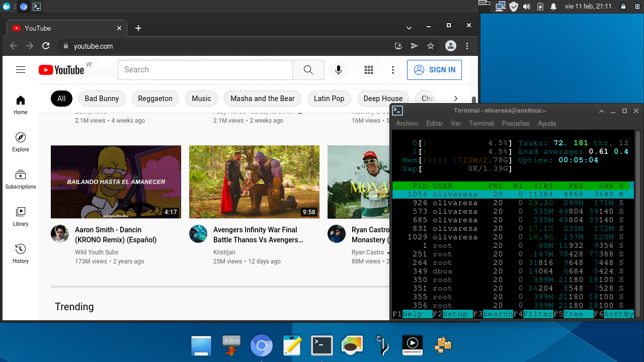Image resolution: width=644 pixels, height=362 pixels.
Task: Select the Bad Bunny filter chip
Action: (102, 99)
